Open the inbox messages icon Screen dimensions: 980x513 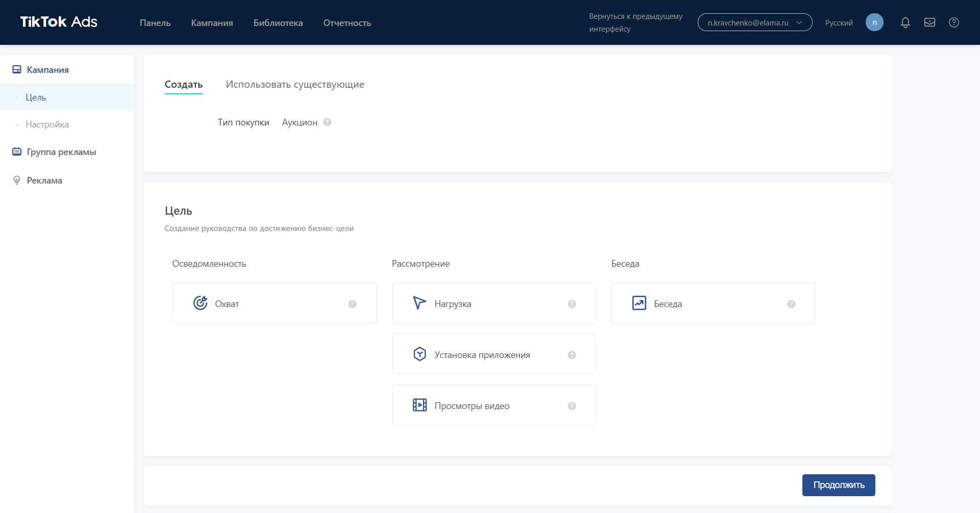coord(929,22)
